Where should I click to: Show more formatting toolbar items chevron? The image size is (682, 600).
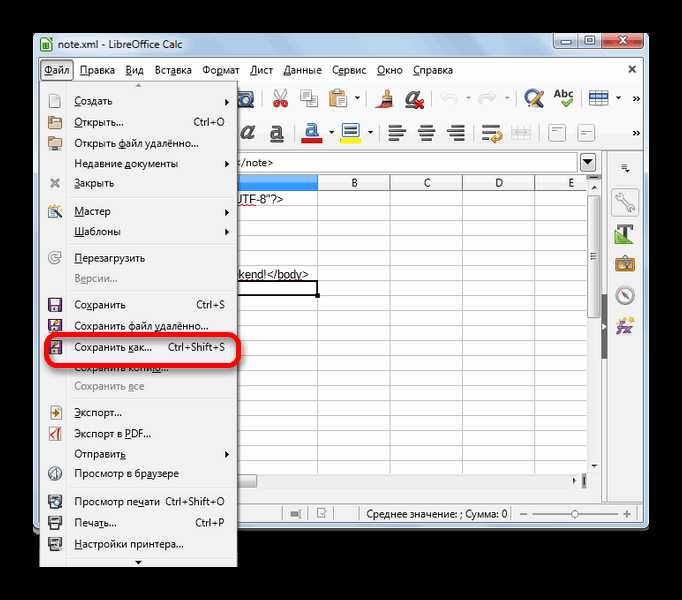[x=636, y=133]
